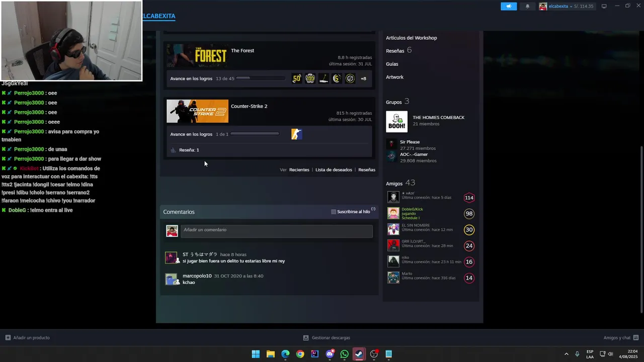Viewport: 644px width, 362px height.
Task: Click The Forest body achievement icon
Action: (324, 78)
